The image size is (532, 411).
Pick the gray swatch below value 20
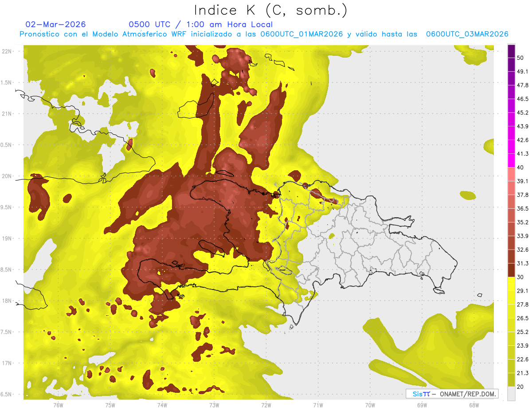coord(511,394)
